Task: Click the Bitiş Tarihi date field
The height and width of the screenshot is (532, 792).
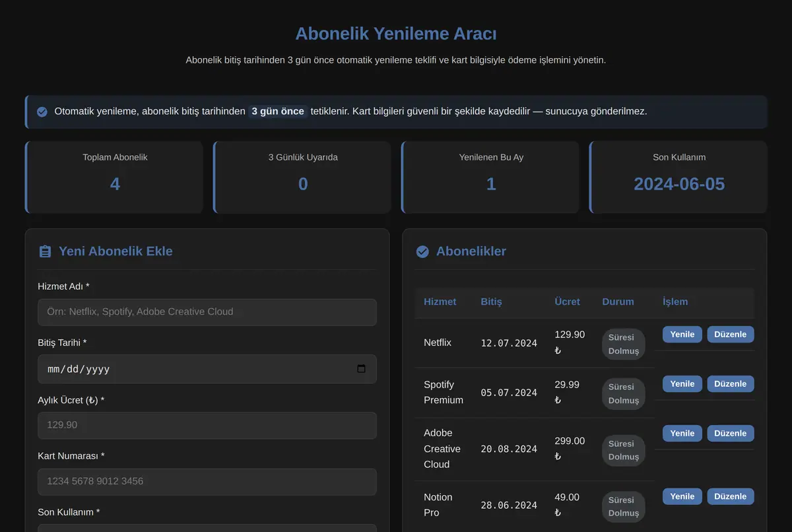Action: tap(207, 369)
